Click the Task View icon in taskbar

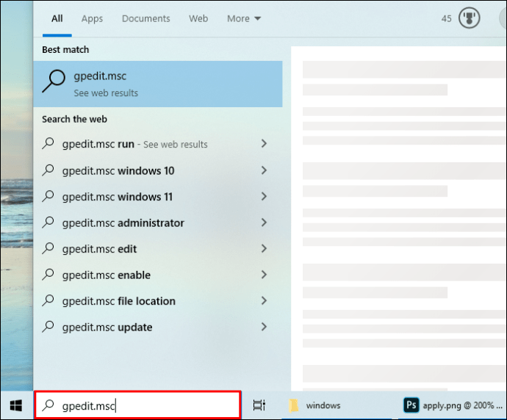click(x=259, y=405)
